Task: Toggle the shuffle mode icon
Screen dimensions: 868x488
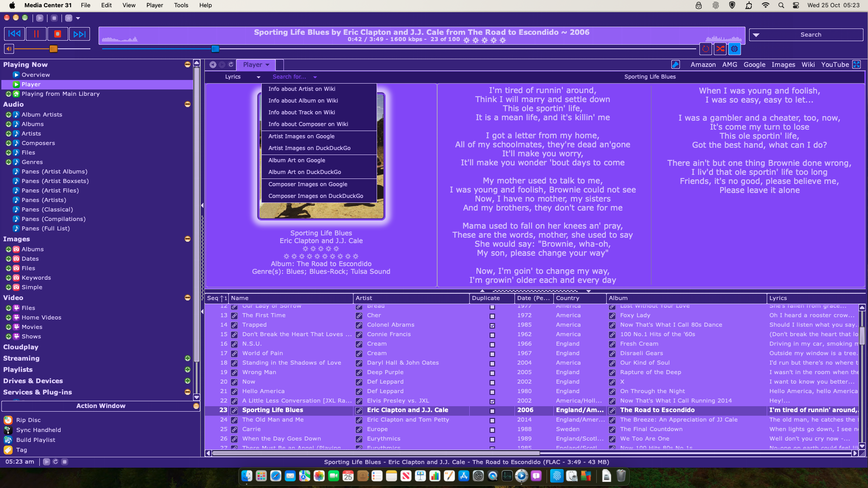Action: click(x=720, y=49)
